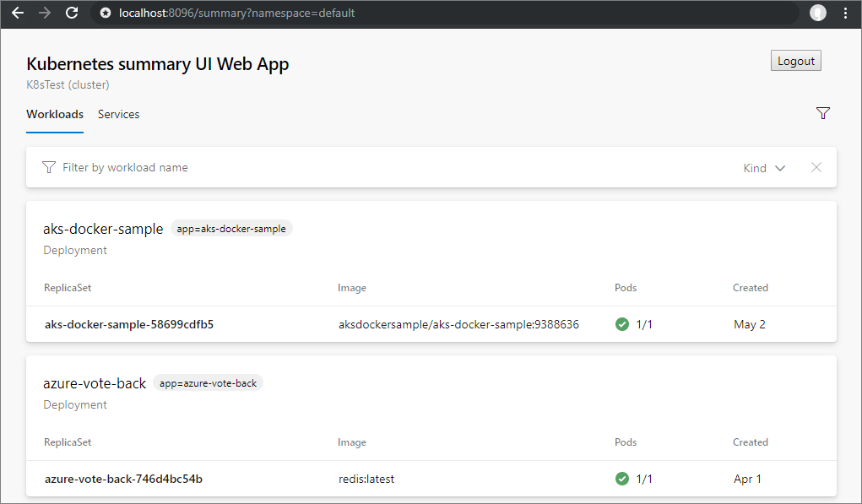Switch to the Services tab
Viewport: 862px width, 504px height.
[119, 114]
